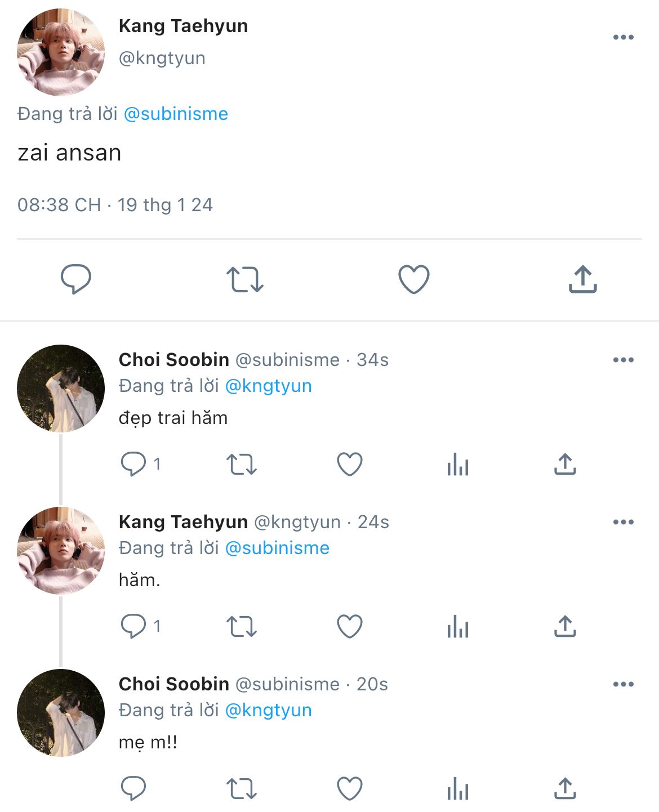Screen dimensions: 659x812
Task: Retweet the 'đẹp trai hăm' reply
Action: pos(242,465)
